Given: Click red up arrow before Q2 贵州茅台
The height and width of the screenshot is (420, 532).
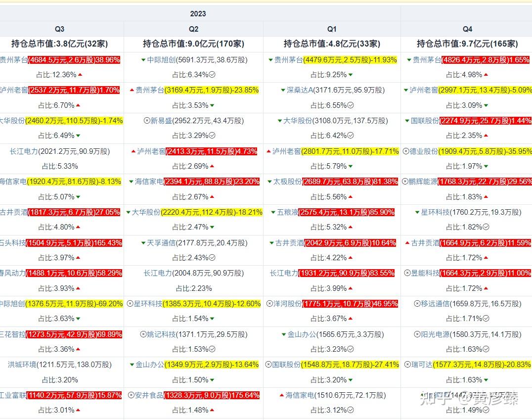Looking at the screenshot, I should [132, 91].
